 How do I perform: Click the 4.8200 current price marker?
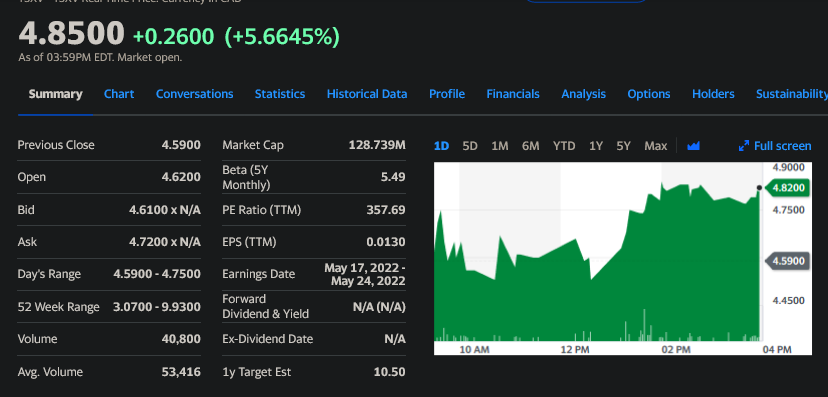click(x=787, y=187)
